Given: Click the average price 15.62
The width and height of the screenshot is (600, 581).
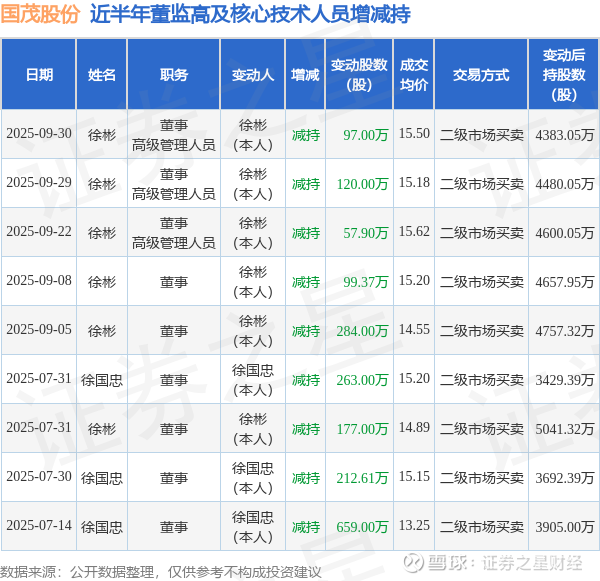Looking at the screenshot, I should 414,232.
